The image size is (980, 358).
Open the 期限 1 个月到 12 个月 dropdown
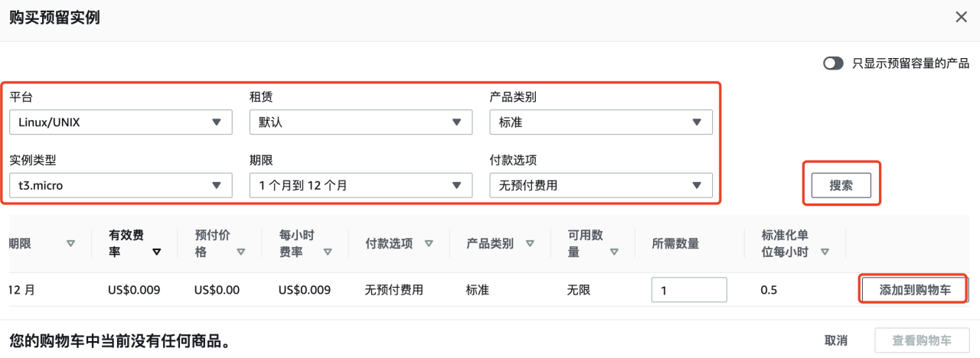pos(361,185)
